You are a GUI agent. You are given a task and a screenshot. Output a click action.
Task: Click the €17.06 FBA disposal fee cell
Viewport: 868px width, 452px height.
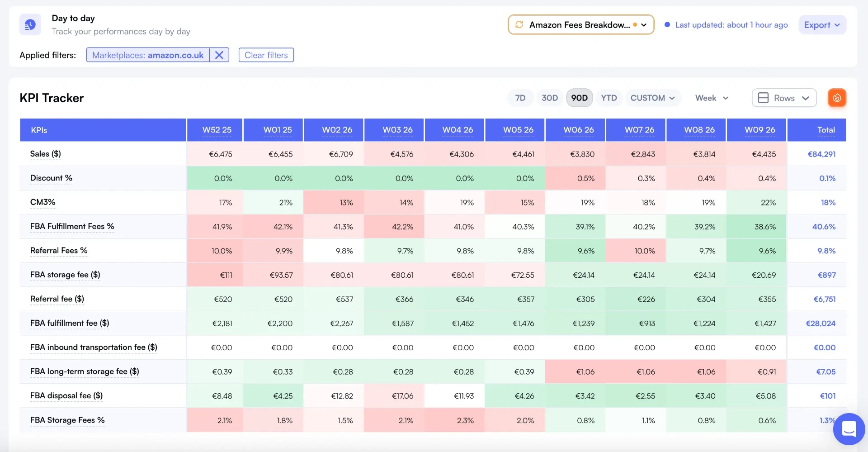click(394, 396)
